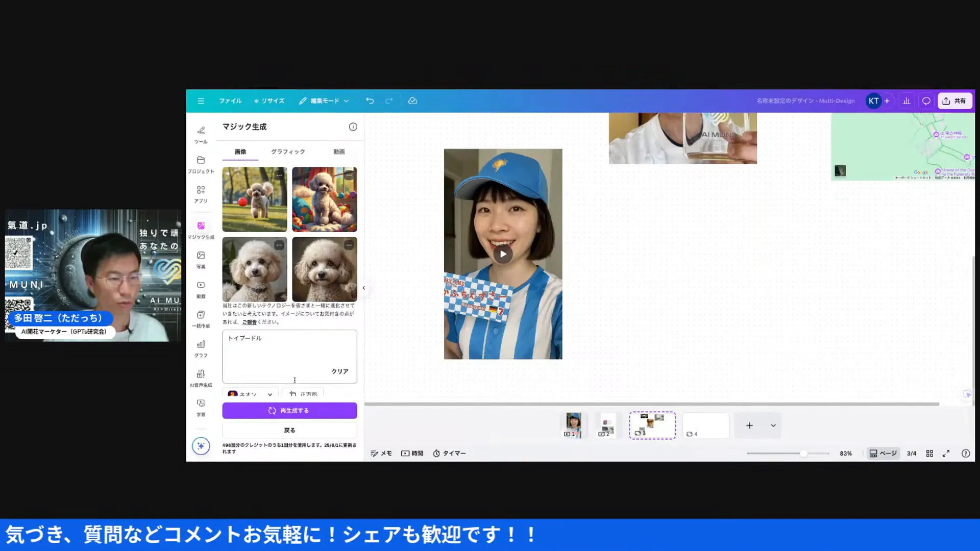Click the 共有 share button
The height and width of the screenshot is (551, 980).
(x=954, y=101)
